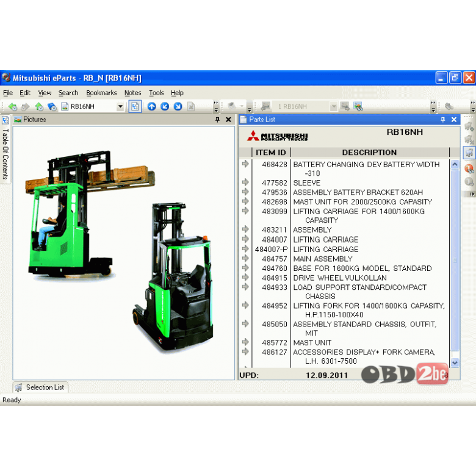Click the orange item info search icon
476x476 pixels.
469,168
